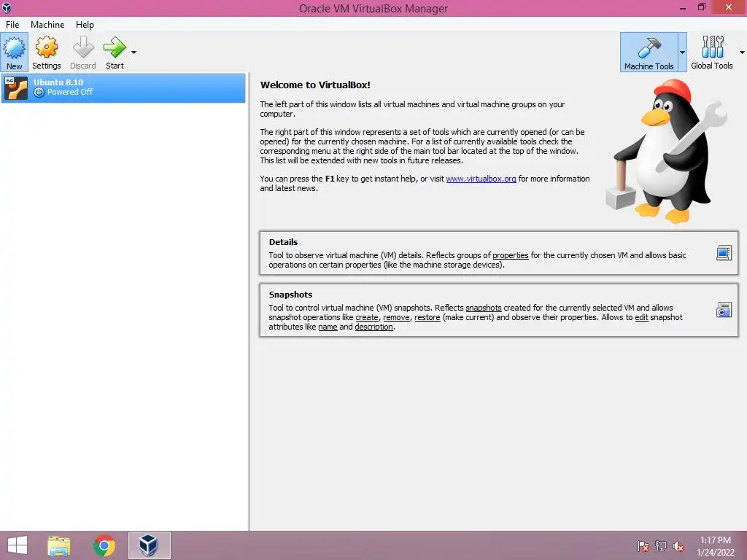Select the Machine Tools hammer button

(649, 52)
